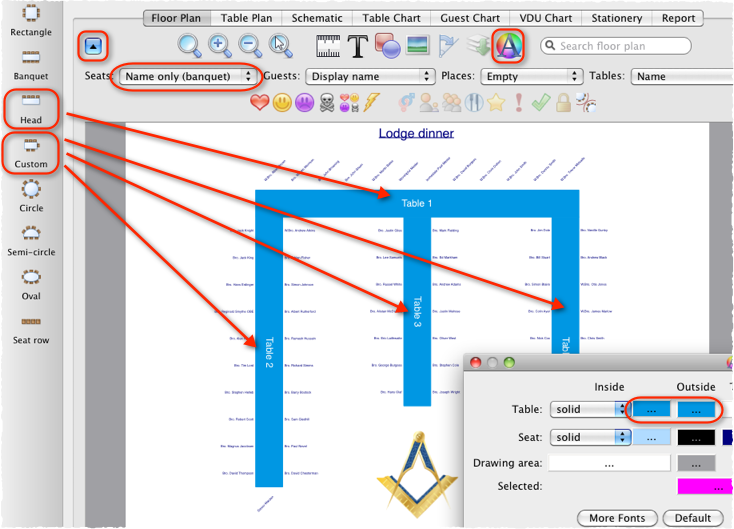The width and height of the screenshot is (734, 529).
Task: Pick the magenta Selected color swatch
Action: [x=705, y=486]
